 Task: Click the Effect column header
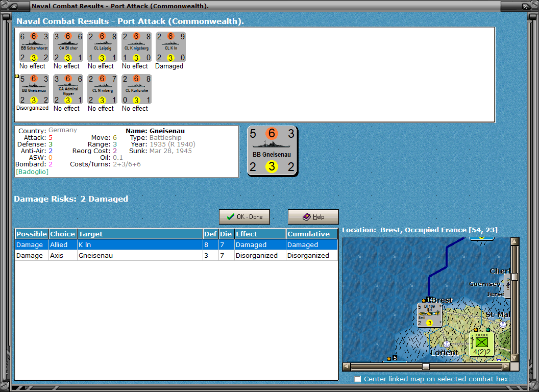pyautogui.click(x=260, y=234)
